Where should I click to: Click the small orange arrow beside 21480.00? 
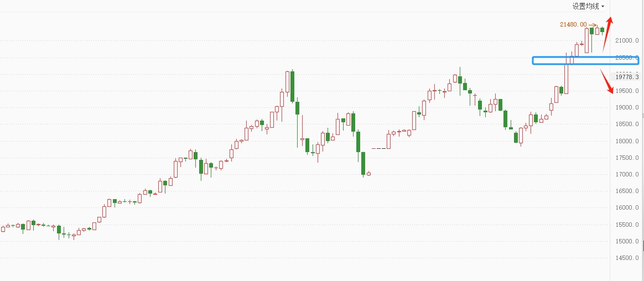coord(593,25)
